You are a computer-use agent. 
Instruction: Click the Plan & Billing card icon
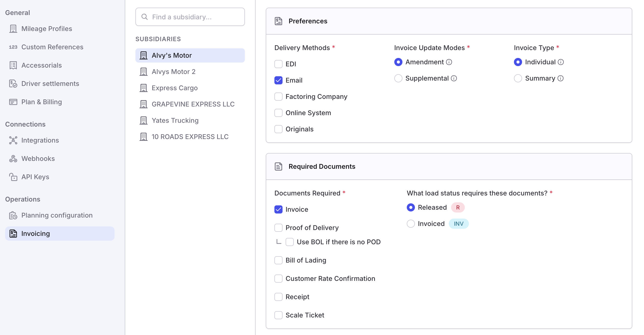(13, 102)
